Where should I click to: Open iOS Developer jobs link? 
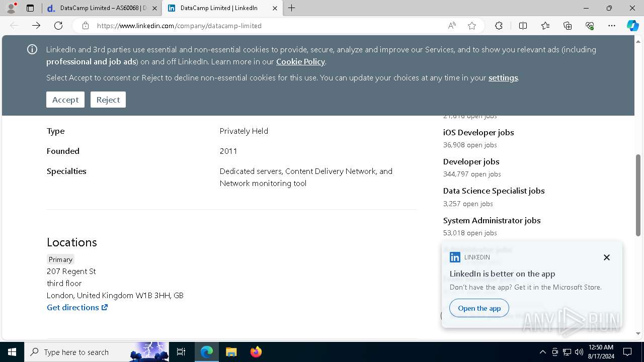pyautogui.click(x=478, y=132)
